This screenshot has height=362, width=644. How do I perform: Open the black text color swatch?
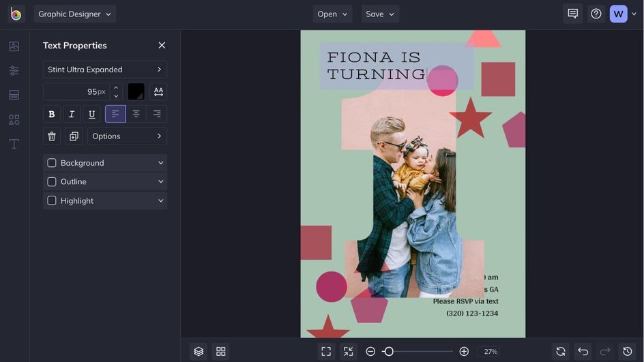point(136,91)
